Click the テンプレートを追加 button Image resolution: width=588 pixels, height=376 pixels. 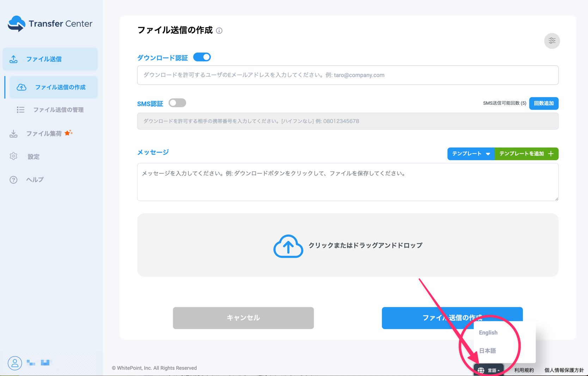526,154
